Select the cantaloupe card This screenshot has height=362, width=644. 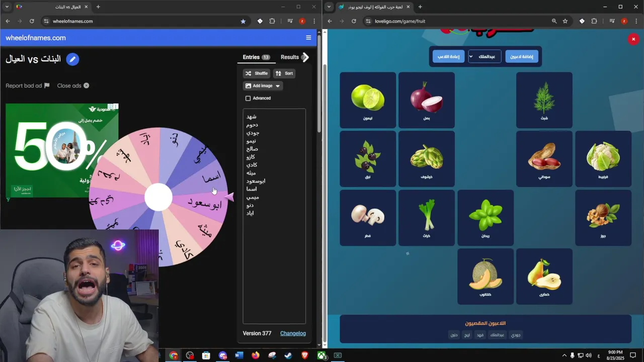(486, 277)
